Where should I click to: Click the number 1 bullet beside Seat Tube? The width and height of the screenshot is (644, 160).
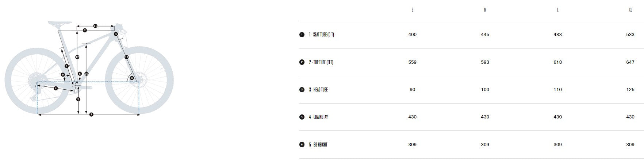302,35
